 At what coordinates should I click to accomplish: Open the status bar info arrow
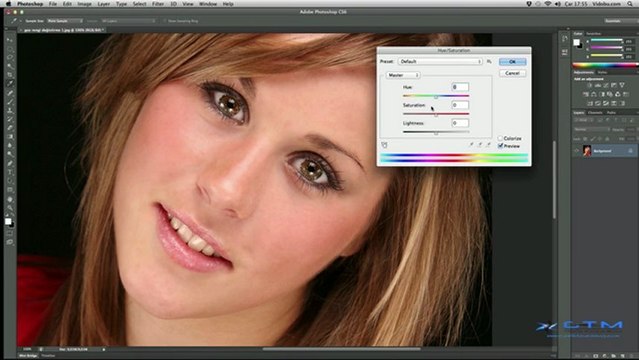coord(104,349)
